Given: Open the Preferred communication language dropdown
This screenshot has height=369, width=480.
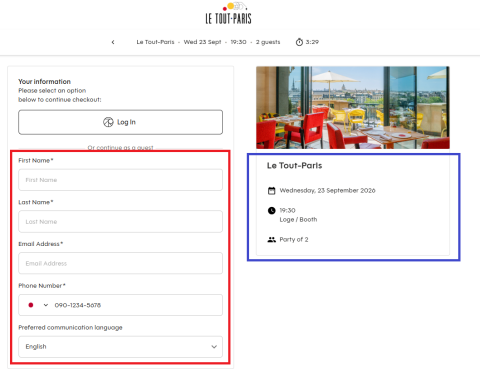Looking at the screenshot, I should point(120,347).
